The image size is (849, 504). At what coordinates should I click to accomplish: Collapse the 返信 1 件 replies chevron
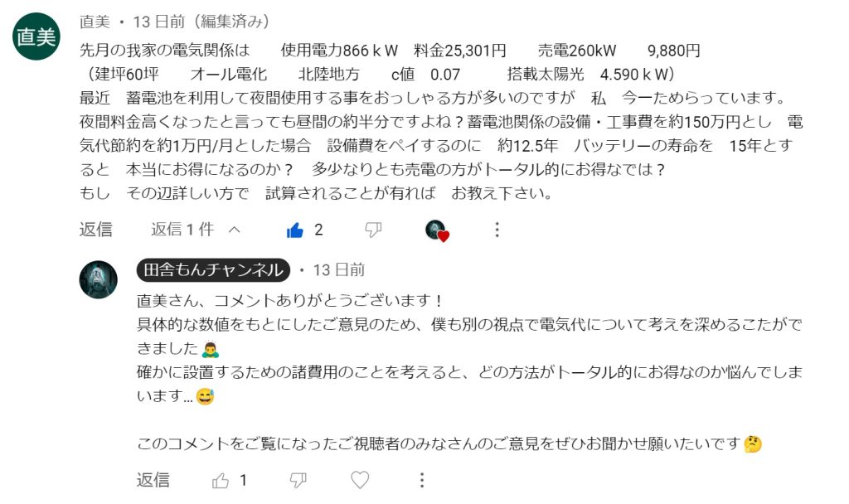click(234, 230)
